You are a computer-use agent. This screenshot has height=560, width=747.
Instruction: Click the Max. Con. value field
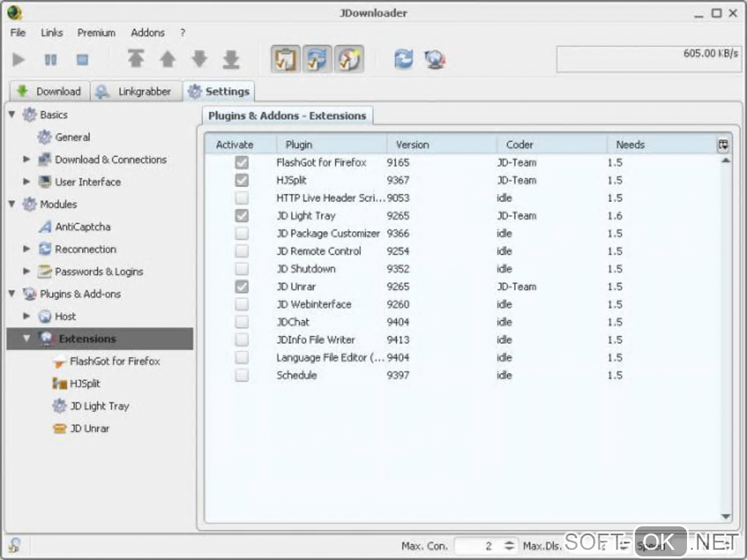[x=477, y=545]
